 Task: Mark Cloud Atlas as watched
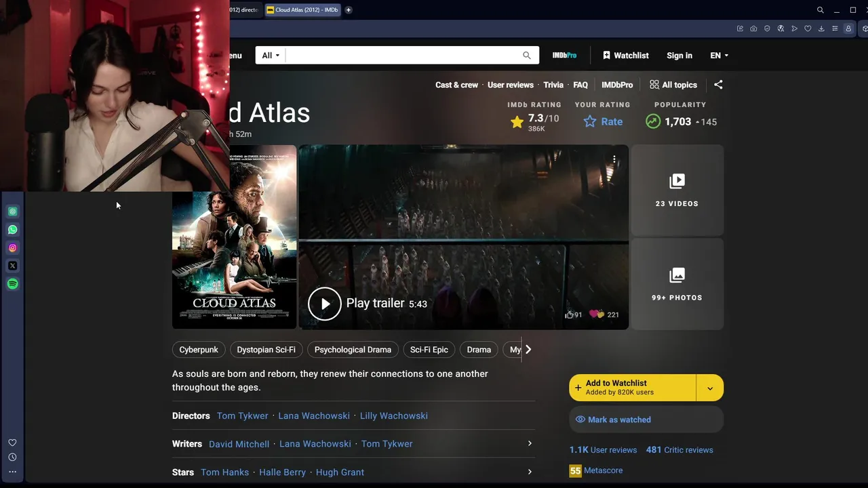click(x=646, y=420)
